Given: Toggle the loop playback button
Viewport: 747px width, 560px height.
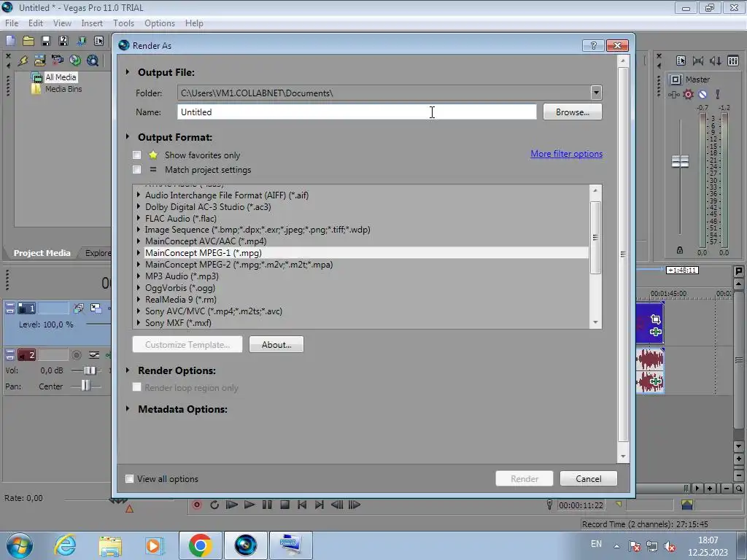Looking at the screenshot, I should [x=214, y=505].
